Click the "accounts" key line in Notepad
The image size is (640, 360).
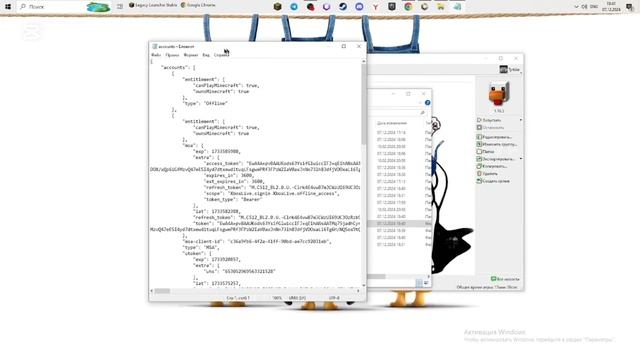[179, 67]
